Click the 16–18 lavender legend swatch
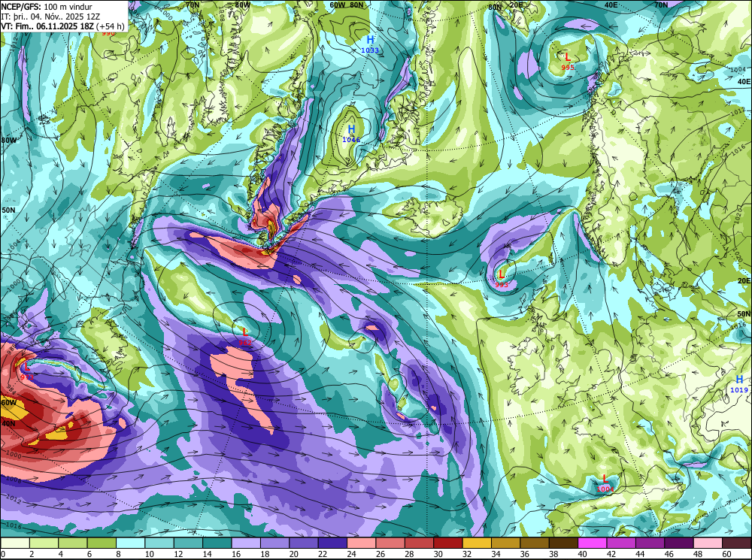The image size is (752, 560). pos(247,543)
